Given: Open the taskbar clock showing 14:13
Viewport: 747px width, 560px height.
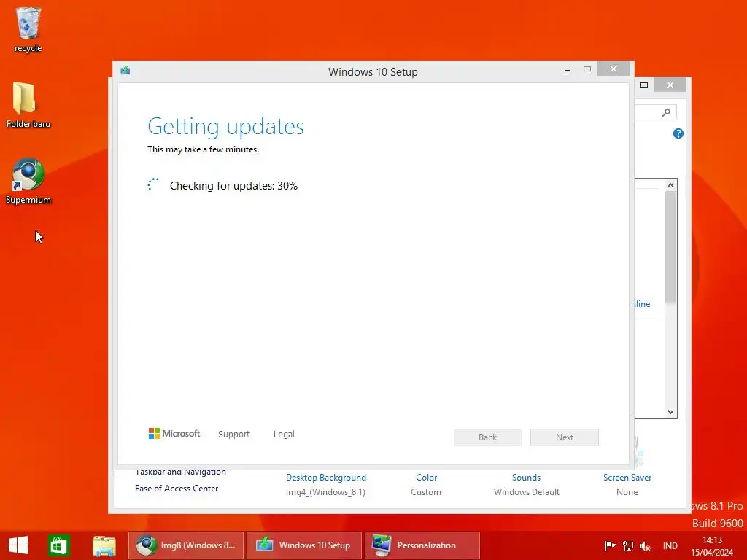Looking at the screenshot, I should 712,545.
